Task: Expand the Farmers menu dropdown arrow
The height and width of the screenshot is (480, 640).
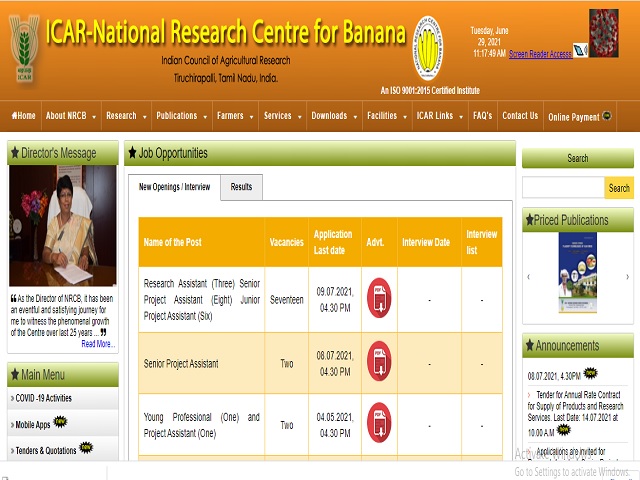Action: point(251,117)
